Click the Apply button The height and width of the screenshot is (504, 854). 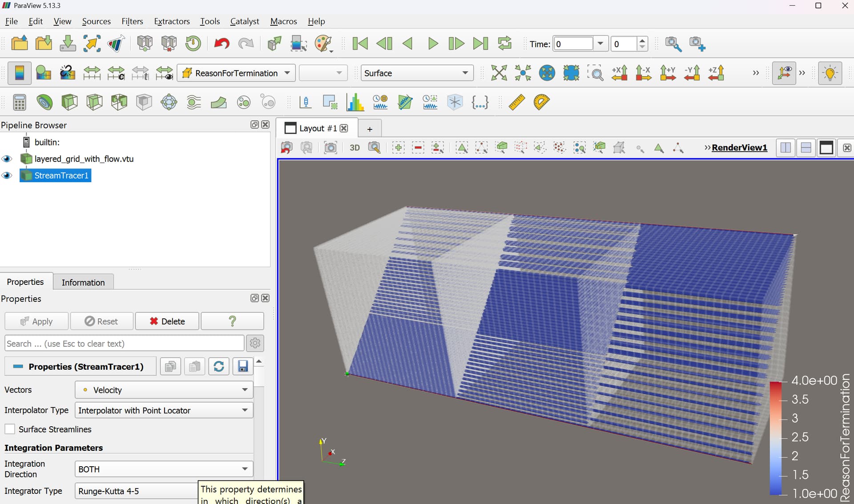tap(36, 321)
